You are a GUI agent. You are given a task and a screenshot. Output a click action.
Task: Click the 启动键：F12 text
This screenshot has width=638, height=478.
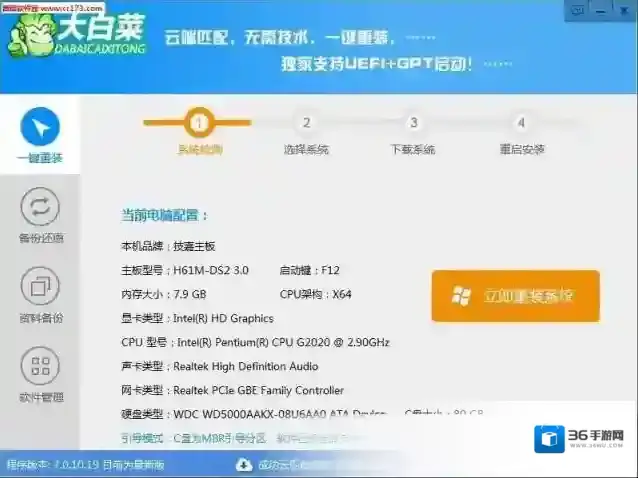pyautogui.click(x=310, y=270)
